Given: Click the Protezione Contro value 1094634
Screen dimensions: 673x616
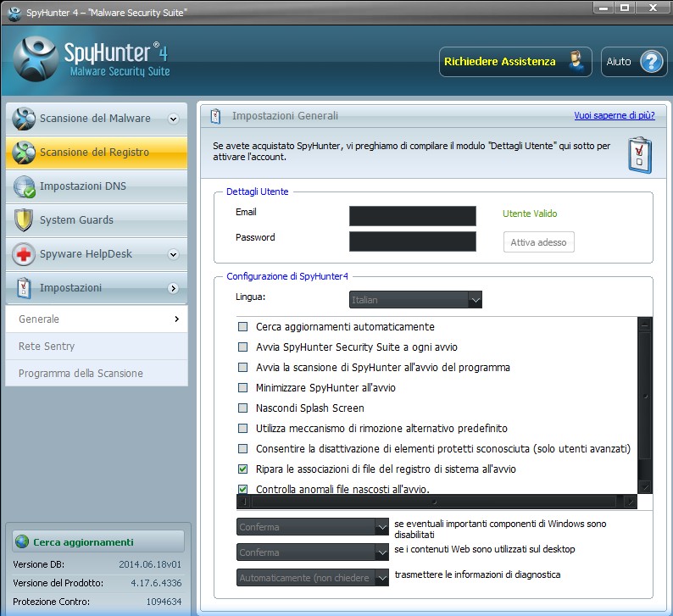Looking at the screenshot, I should pyautogui.click(x=164, y=602).
